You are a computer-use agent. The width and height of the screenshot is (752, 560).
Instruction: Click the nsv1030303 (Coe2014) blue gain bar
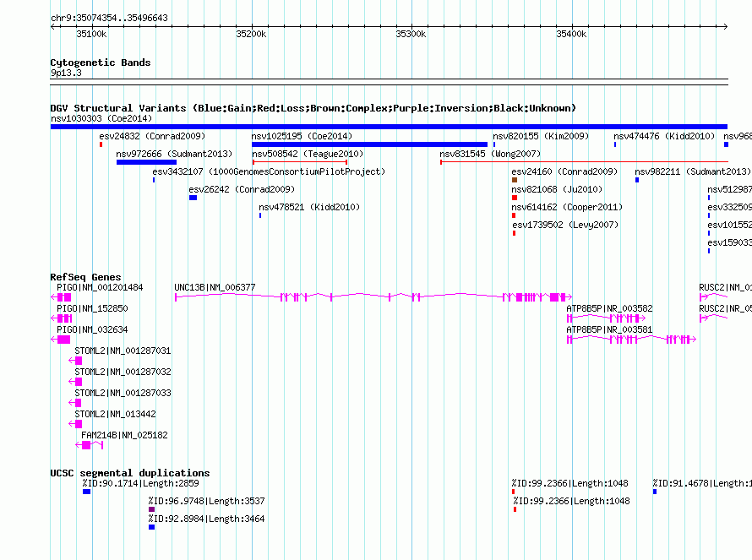[389, 127]
